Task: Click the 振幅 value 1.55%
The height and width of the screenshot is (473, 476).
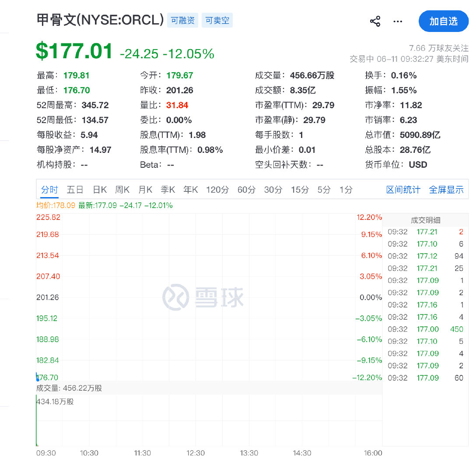Action: click(404, 90)
